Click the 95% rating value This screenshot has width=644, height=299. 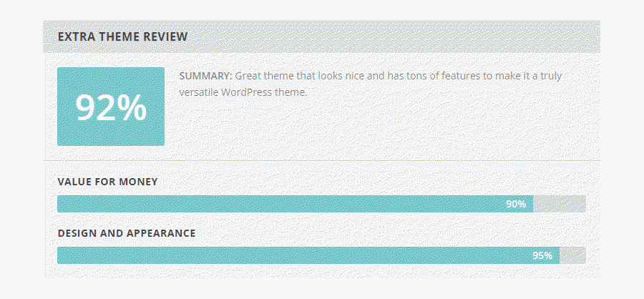coord(542,255)
